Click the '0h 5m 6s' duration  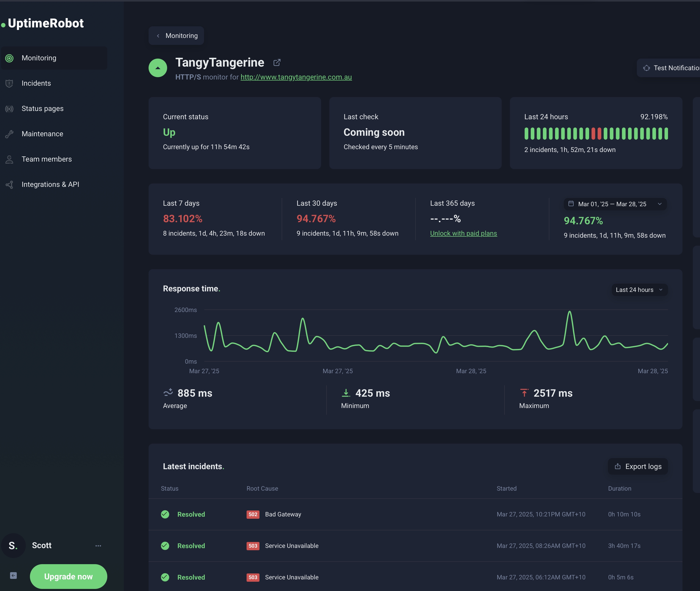[x=621, y=577]
